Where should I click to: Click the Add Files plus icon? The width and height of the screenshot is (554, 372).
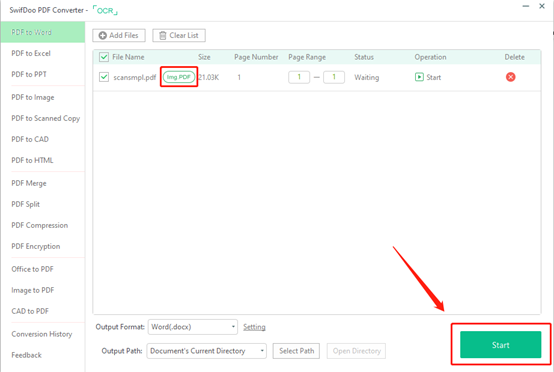(102, 35)
